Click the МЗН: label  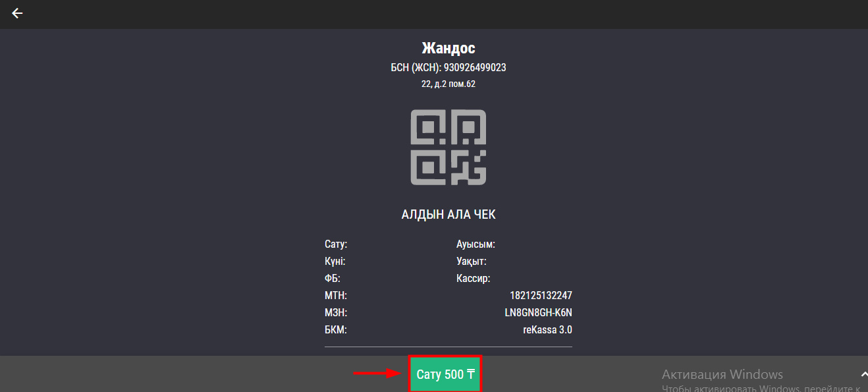pyautogui.click(x=336, y=313)
